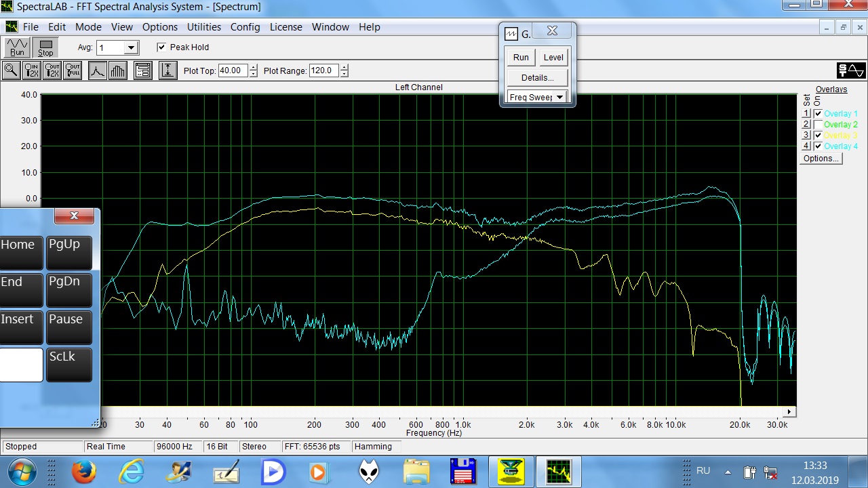This screenshot has height=488, width=868.
Task: Open the View menu
Action: click(x=122, y=27)
